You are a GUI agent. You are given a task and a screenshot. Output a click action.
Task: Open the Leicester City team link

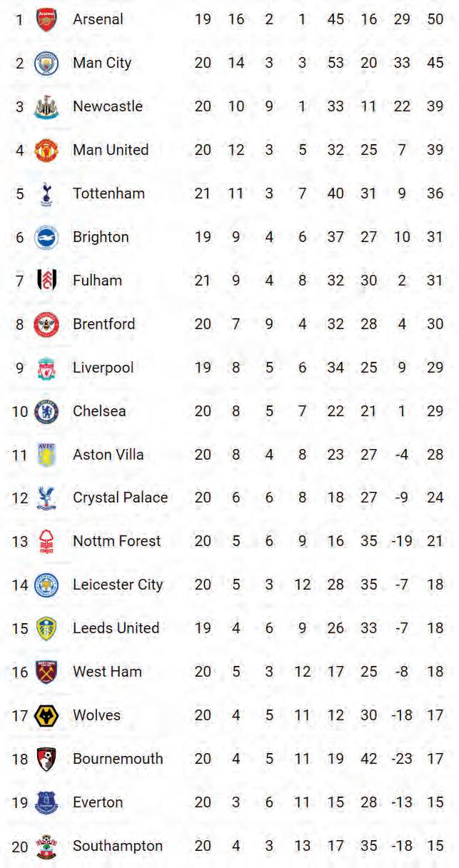pyautogui.click(x=118, y=585)
